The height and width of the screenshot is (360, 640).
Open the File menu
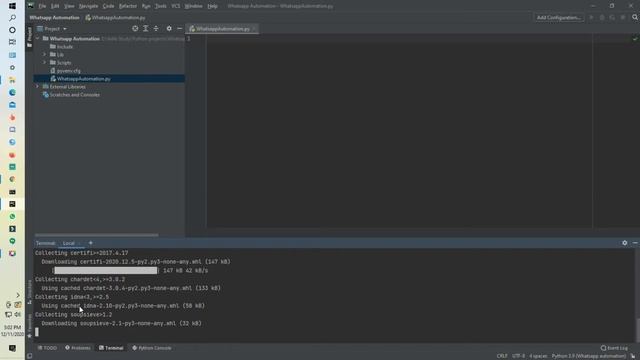click(42, 6)
